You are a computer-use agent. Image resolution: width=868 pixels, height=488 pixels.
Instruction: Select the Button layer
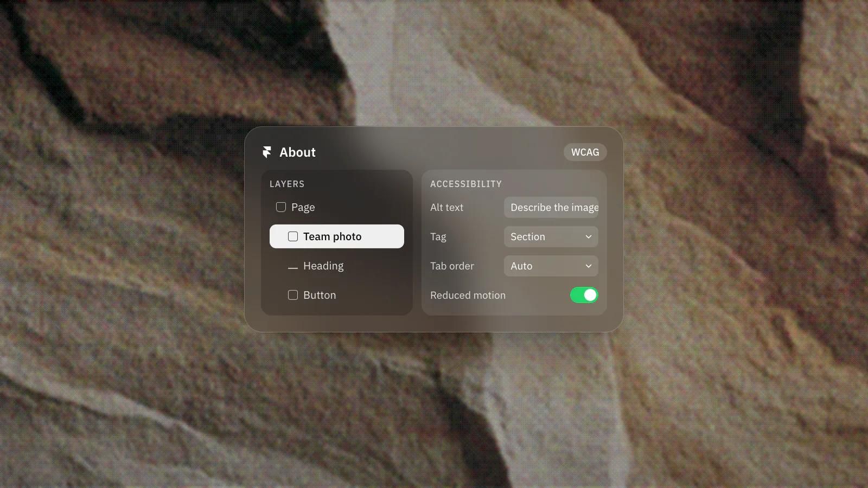[337, 295]
